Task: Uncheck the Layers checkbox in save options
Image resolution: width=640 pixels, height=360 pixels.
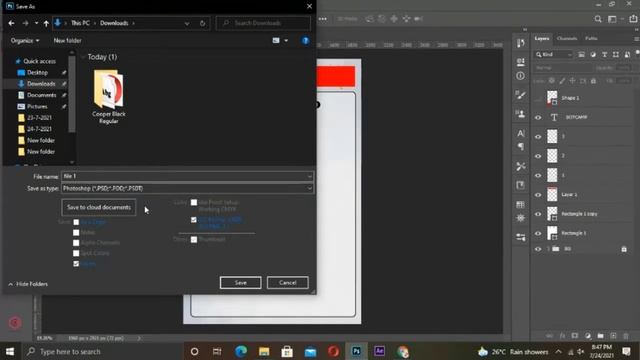Action: (76, 264)
